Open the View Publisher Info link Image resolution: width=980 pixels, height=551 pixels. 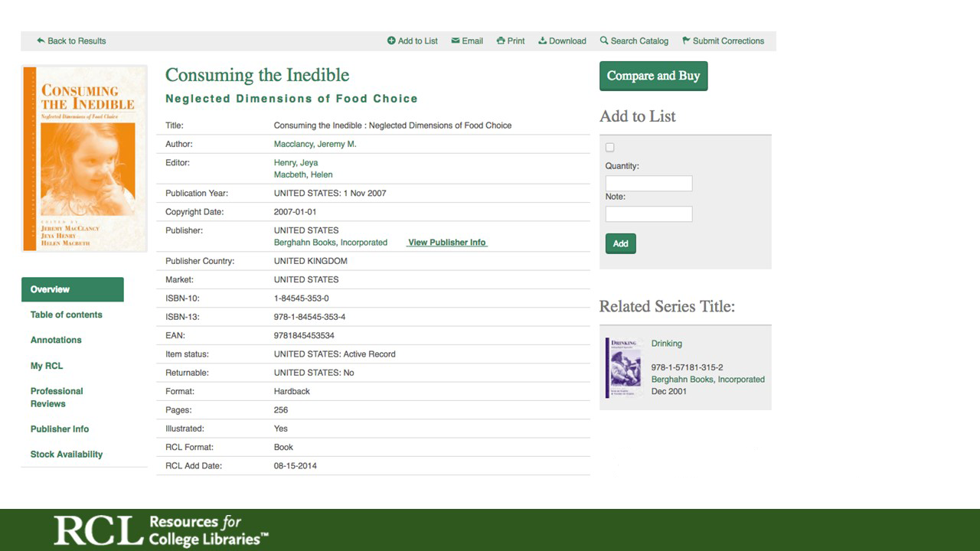pyautogui.click(x=447, y=243)
